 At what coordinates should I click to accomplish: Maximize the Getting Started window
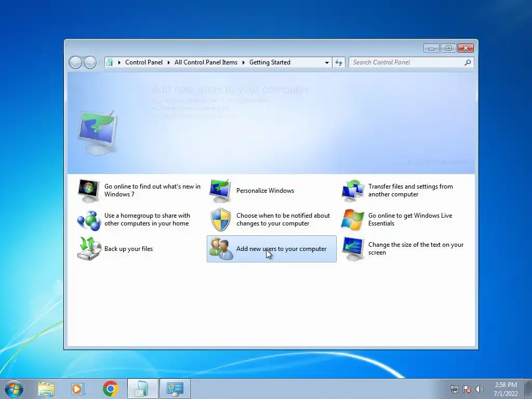point(448,48)
